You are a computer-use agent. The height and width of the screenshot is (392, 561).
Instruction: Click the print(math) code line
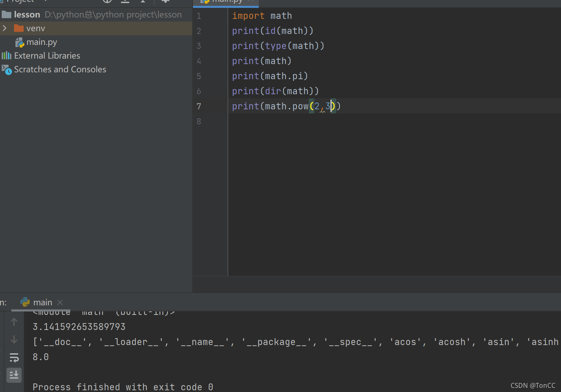tap(262, 61)
